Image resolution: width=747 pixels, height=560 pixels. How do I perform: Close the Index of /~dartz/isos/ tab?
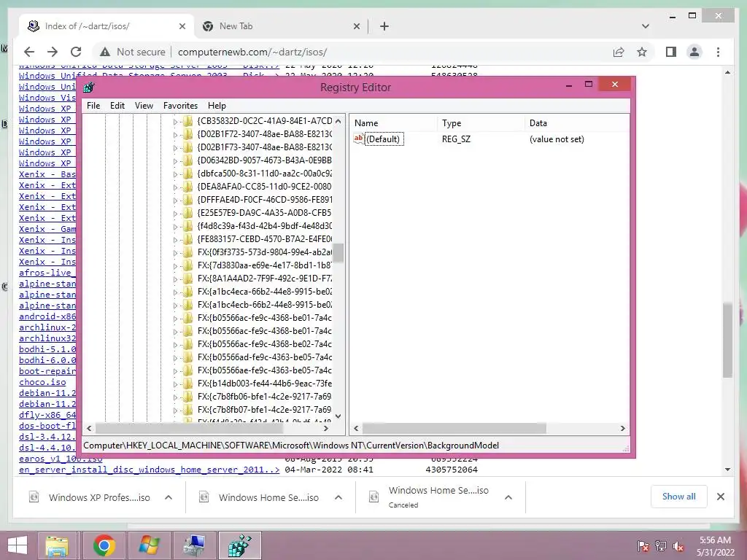(x=182, y=26)
